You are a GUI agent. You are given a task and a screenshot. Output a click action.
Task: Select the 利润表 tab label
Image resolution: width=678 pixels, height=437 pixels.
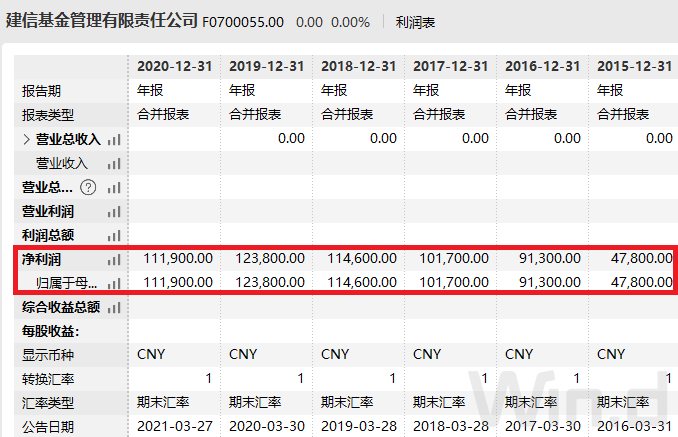(x=415, y=22)
